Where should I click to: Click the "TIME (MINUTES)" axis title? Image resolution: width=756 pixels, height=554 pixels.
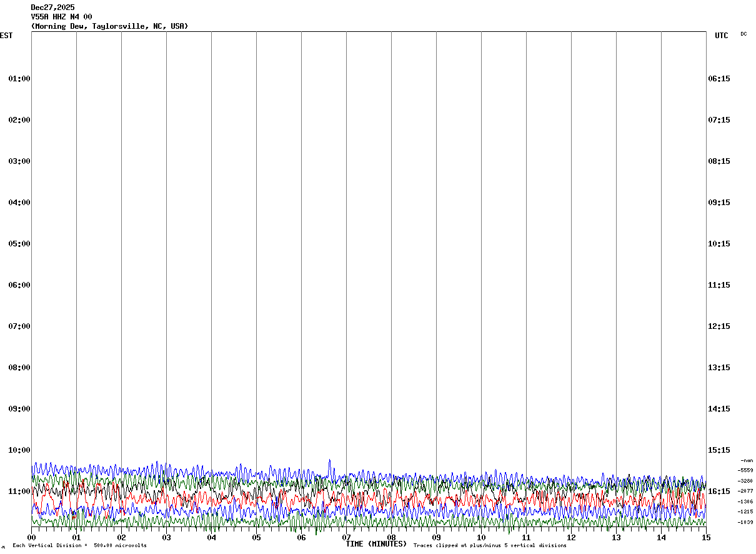(376, 544)
